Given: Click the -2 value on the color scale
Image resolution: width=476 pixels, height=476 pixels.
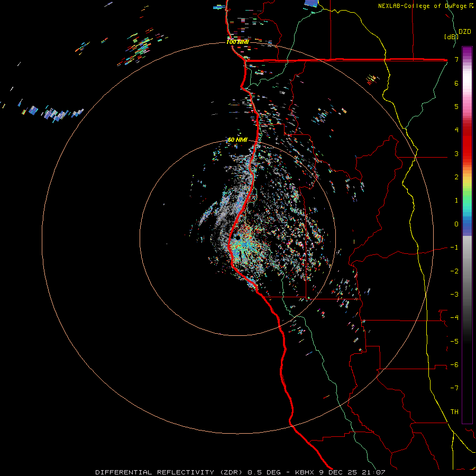Looking at the screenshot, I should pyautogui.click(x=454, y=271).
